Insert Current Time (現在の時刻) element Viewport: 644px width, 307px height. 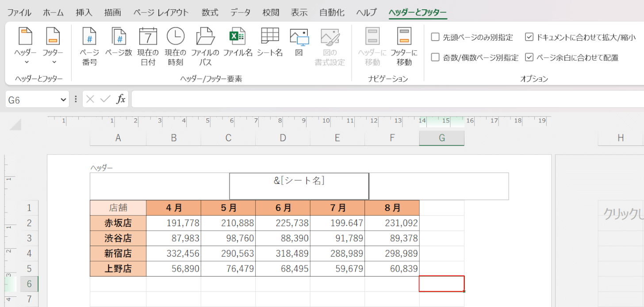[x=176, y=46]
